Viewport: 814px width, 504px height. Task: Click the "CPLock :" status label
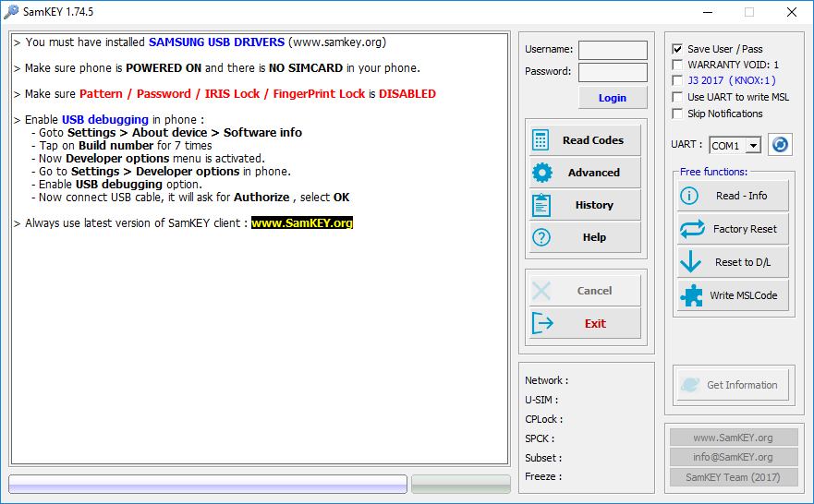544,419
